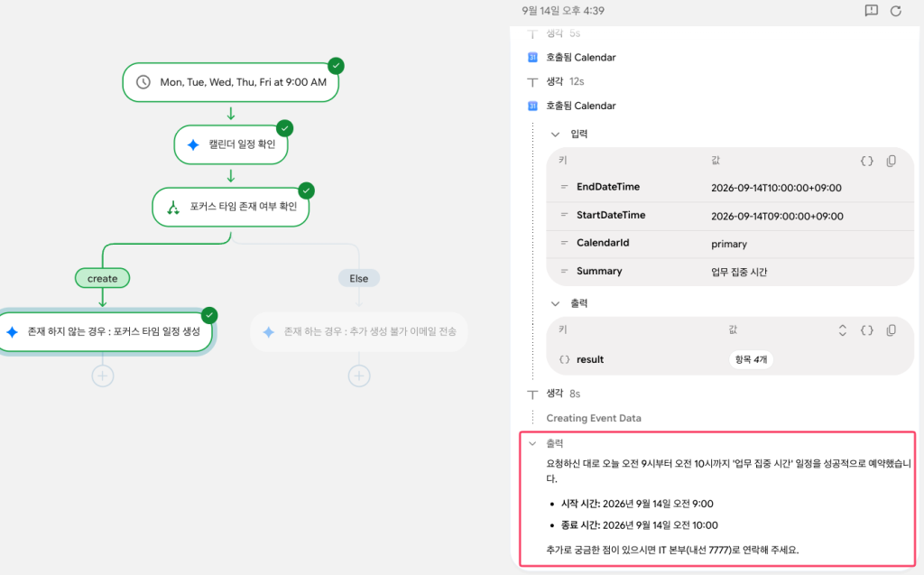Open the 포커스 타임 존재 여부 확인 node

click(230, 207)
